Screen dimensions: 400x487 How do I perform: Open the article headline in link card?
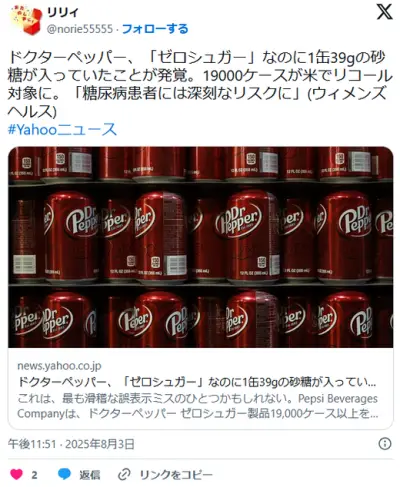pos(197,382)
